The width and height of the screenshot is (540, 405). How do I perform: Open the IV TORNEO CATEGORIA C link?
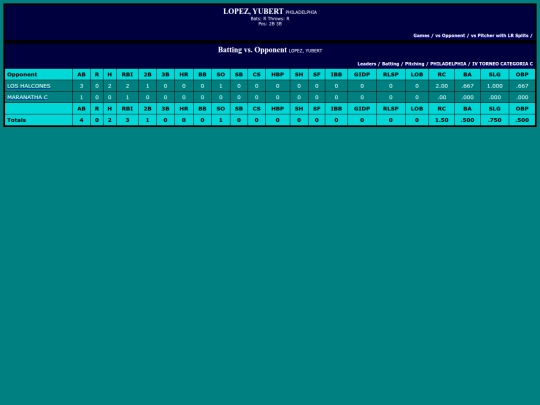[x=502, y=64]
